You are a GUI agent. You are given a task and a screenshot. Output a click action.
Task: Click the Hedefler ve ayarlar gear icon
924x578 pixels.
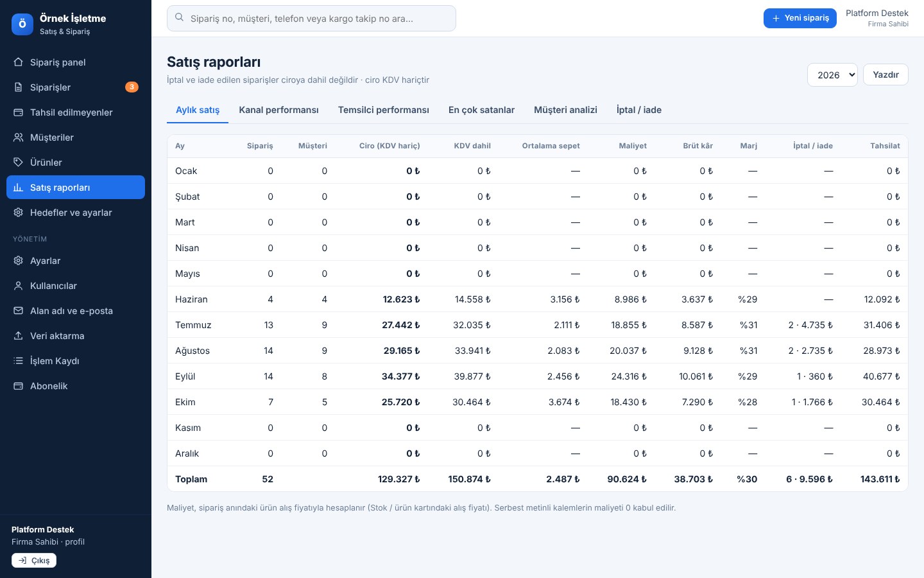click(18, 213)
